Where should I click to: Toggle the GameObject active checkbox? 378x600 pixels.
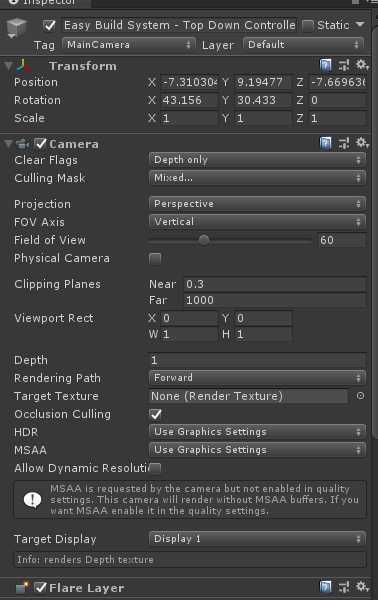pos(49,25)
